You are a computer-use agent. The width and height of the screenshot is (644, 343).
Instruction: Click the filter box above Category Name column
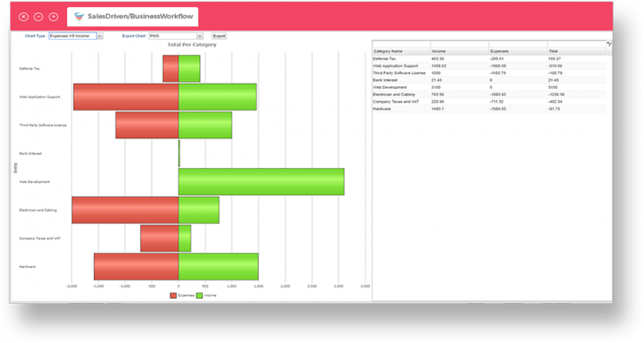(x=401, y=44)
